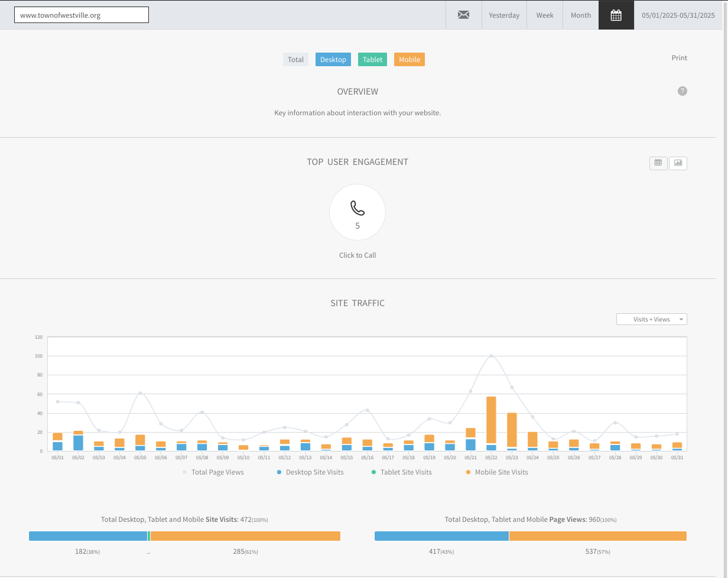728x578 pixels.
Task: Switch to table view icon
Action: [658, 163]
